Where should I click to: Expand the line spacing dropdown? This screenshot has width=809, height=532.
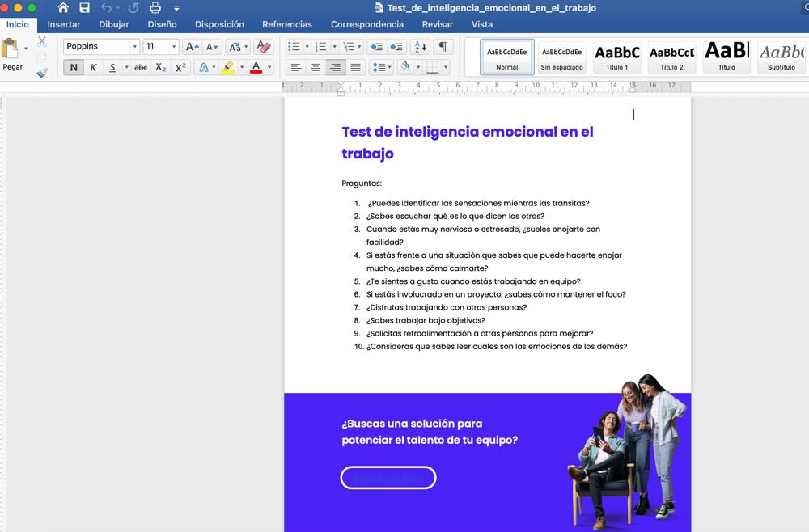click(389, 67)
